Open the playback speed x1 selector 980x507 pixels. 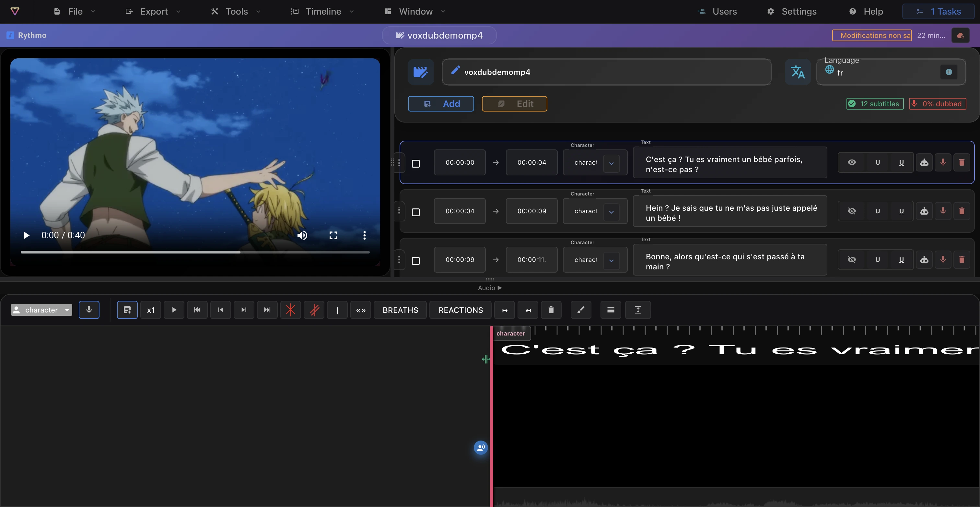151,310
